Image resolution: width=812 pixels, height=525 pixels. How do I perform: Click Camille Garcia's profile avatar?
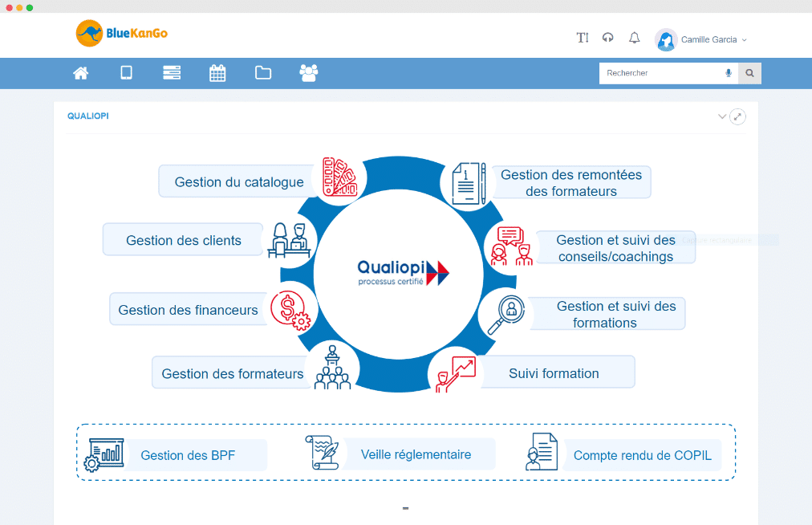click(x=666, y=40)
